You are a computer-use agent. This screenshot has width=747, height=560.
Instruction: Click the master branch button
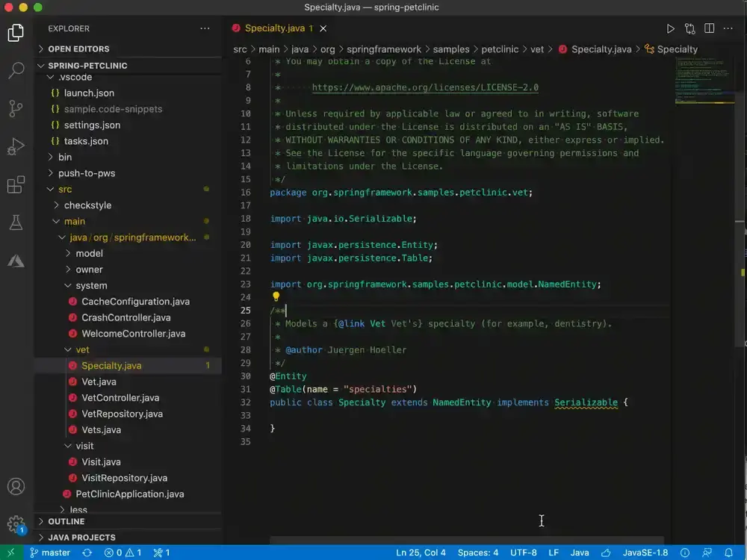point(50,553)
